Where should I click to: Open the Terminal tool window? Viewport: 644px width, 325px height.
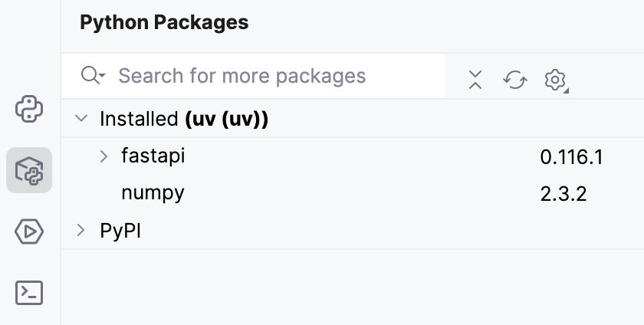tap(29, 292)
